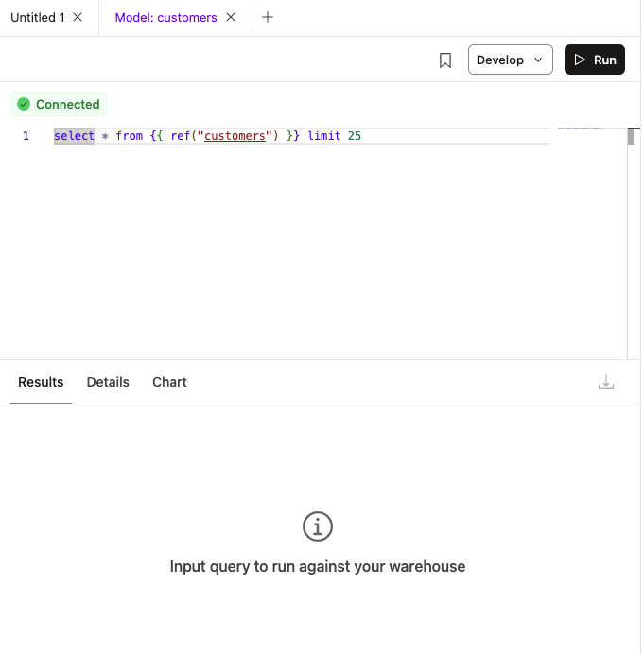Click the "select" keyword in editor
The image size is (644, 654).
74,136
